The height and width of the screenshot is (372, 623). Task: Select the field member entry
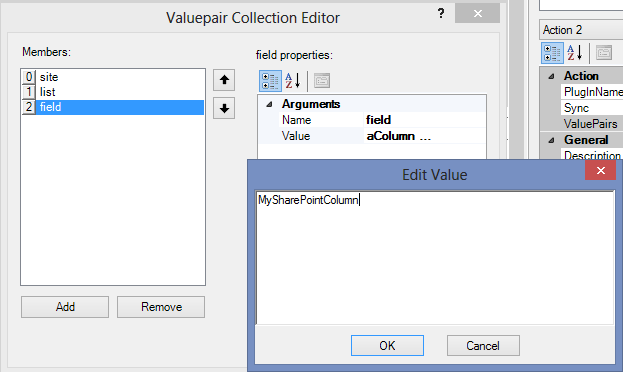(x=113, y=107)
